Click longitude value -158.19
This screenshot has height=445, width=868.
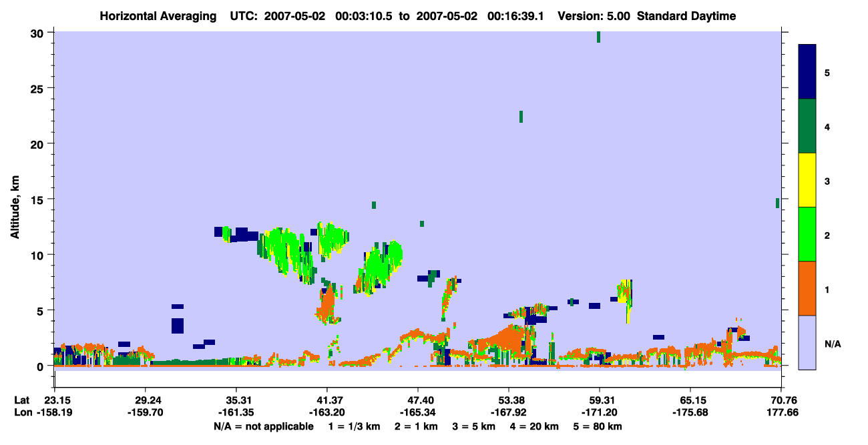point(55,413)
